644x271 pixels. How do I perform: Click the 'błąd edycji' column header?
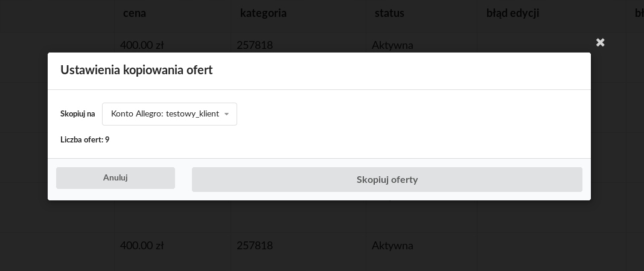pos(512,13)
